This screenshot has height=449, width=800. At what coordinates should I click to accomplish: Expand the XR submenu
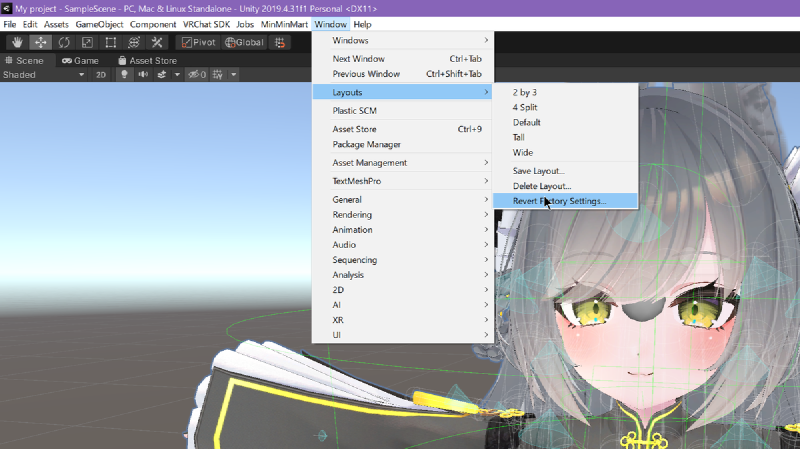403,320
